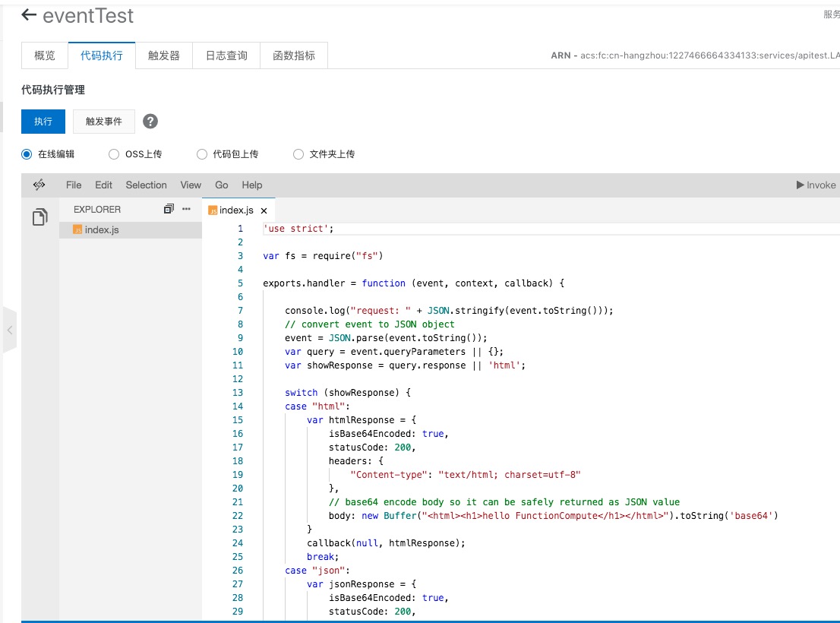Click the Invoke play button
The width and height of the screenshot is (840, 623).
[816, 185]
